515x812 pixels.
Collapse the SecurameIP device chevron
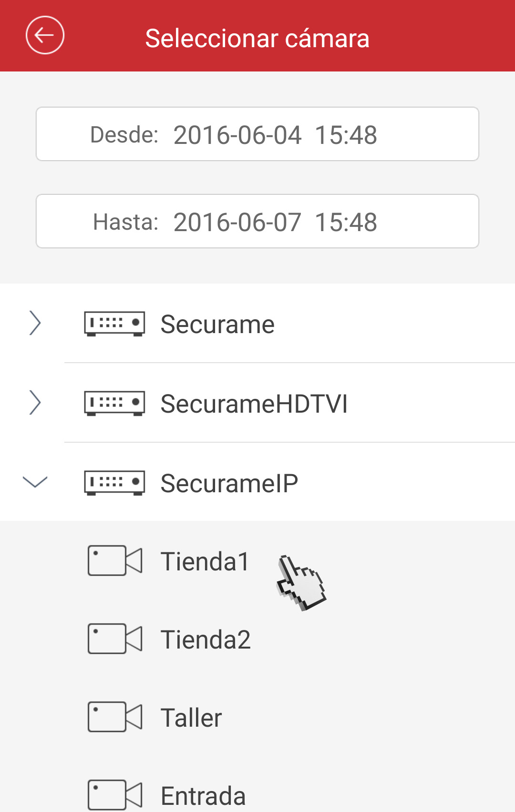[x=35, y=482]
